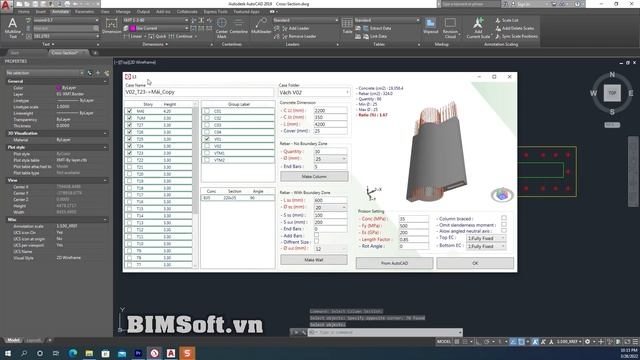Enable Omit slenderness moment checkbox
Viewport: 640px width, 360px height.
504,224
